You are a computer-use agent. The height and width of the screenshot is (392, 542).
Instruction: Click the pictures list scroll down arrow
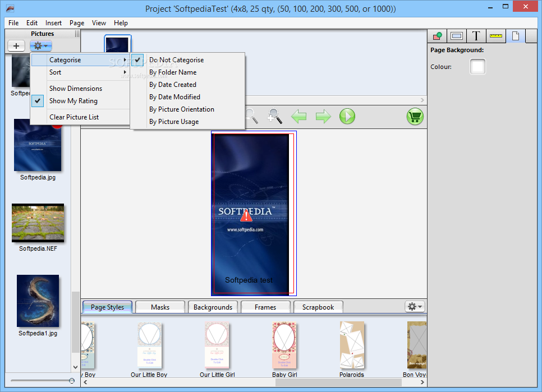click(x=75, y=367)
